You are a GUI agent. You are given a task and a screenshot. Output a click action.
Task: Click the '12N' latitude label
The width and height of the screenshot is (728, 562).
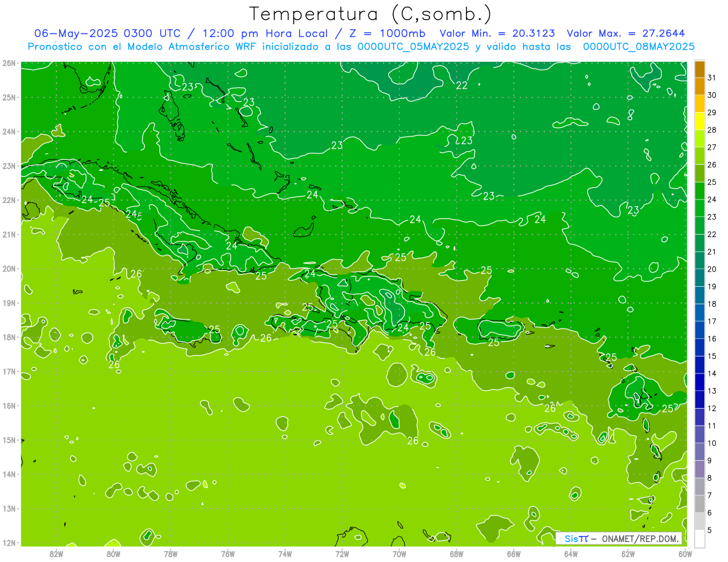8,543
